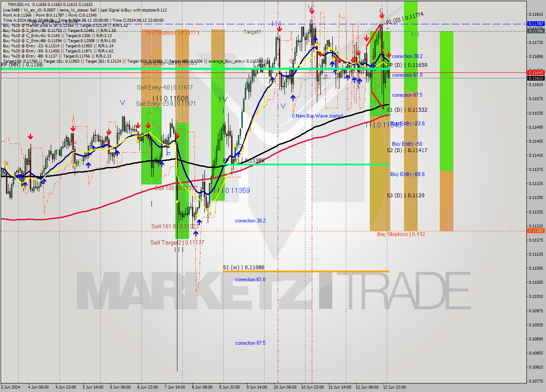This screenshot has width=546, height=392.
Task: Select the 'S3 (D) | 0.1129' support label
Action: (405, 196)
